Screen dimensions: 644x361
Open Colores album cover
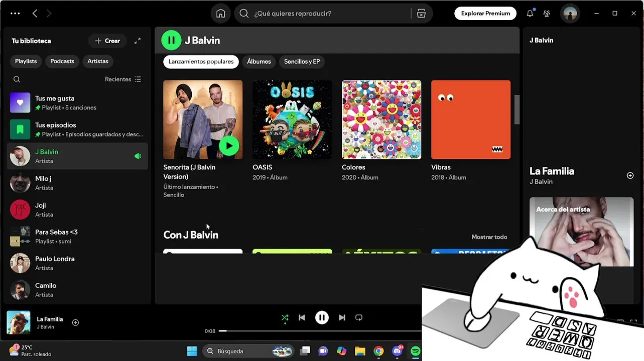pos(381,120)
